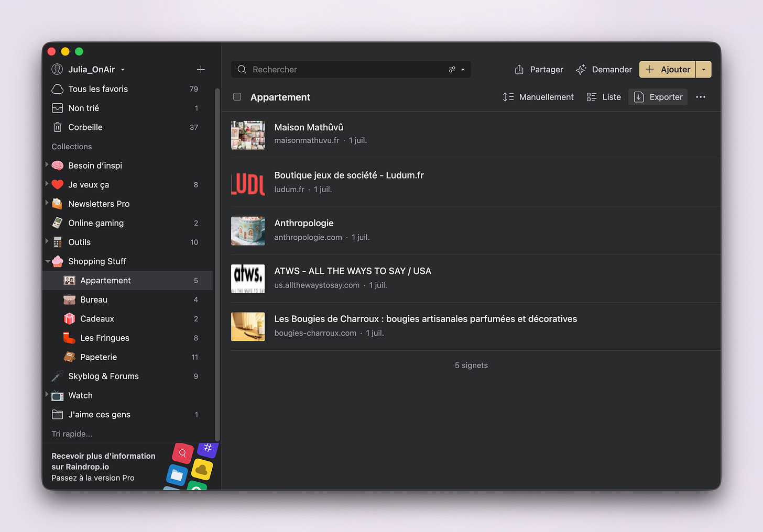Viewport: 763px width, 532px height.
Task: Click the red heart icon of Je veux ça
Action: [x=58, y=184]
